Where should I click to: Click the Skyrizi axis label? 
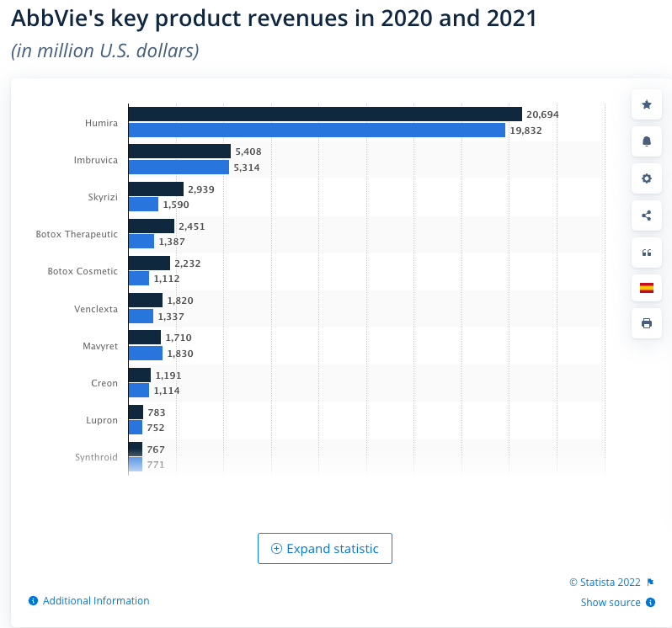[x=103, y=197]
